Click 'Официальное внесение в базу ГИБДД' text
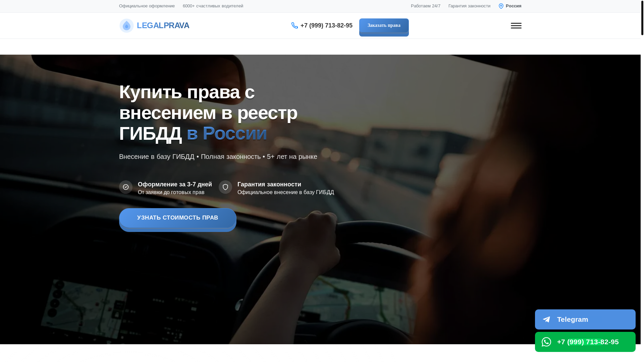Screen dimensions: 644x362 [286, 192]
